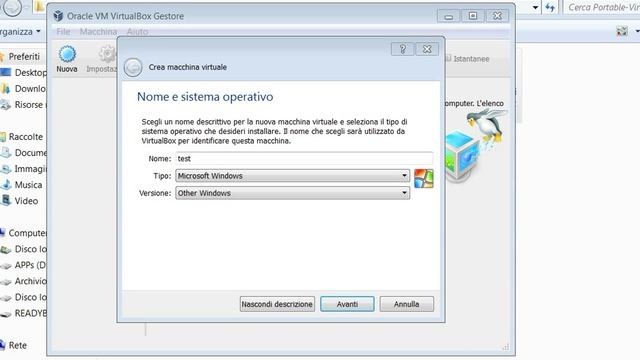The width and height of the screenshot is (640, 360).
Task: Select Desktop in Explorer sidebar
Action: pos(31,73)
